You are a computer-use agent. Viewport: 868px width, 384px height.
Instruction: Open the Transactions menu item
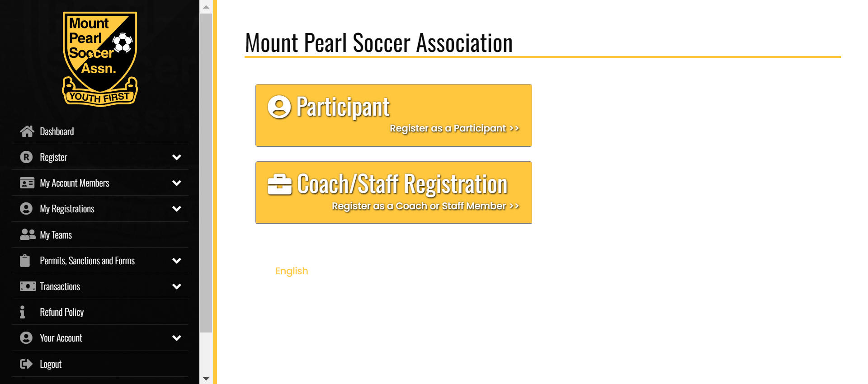click(x=100, y=286)
